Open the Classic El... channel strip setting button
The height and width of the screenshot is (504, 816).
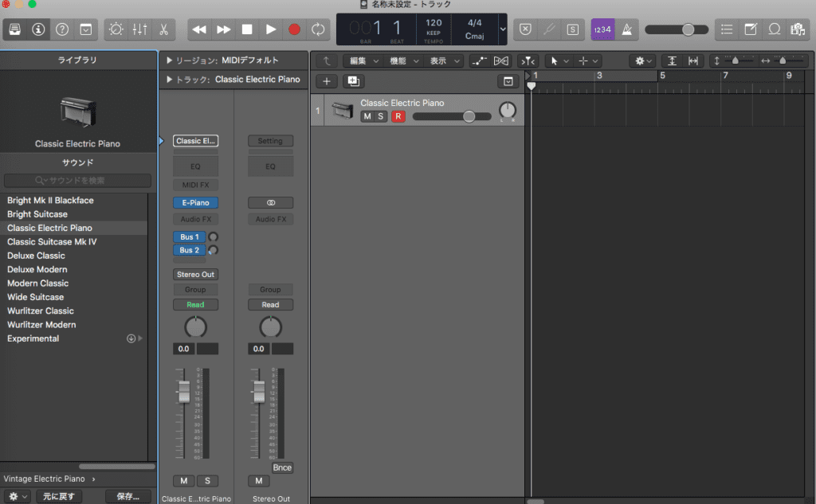(x=196, y=141)
